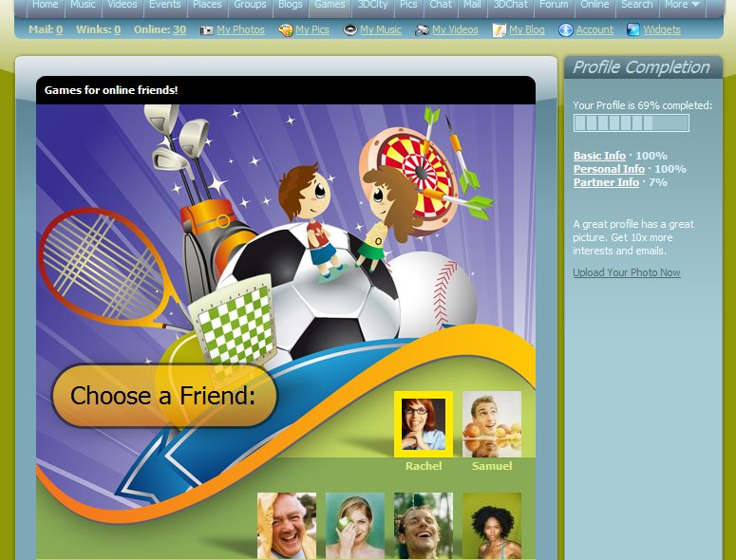
Task: Open the Games navigation tab
Action: click(330, 5)
